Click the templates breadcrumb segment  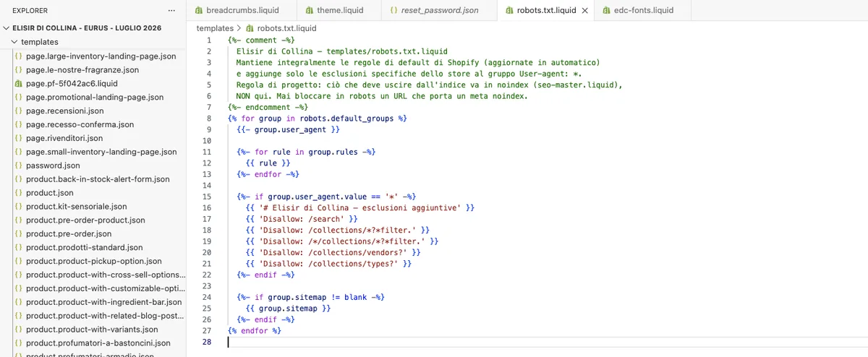pyautogui.click(x=214, y=28)
